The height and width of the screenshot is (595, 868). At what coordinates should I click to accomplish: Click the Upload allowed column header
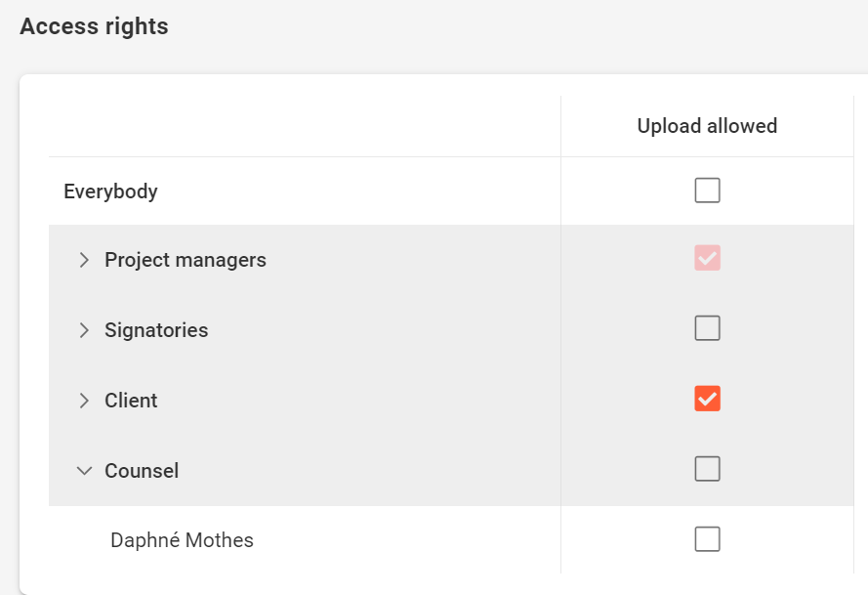[707, 126]
